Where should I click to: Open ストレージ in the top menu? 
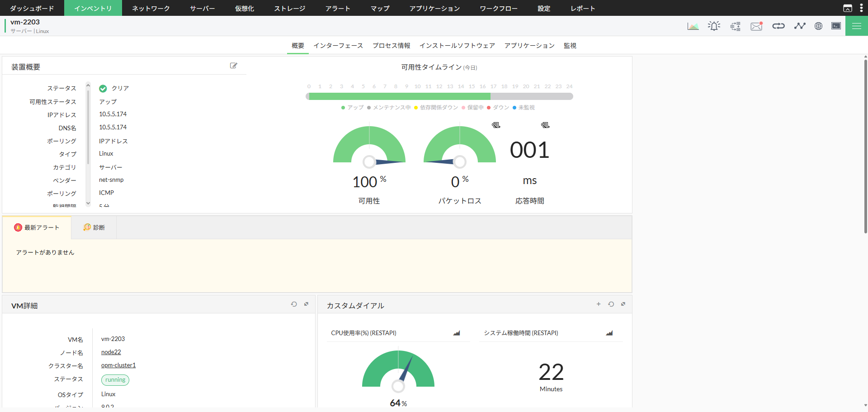pos(290,8)
